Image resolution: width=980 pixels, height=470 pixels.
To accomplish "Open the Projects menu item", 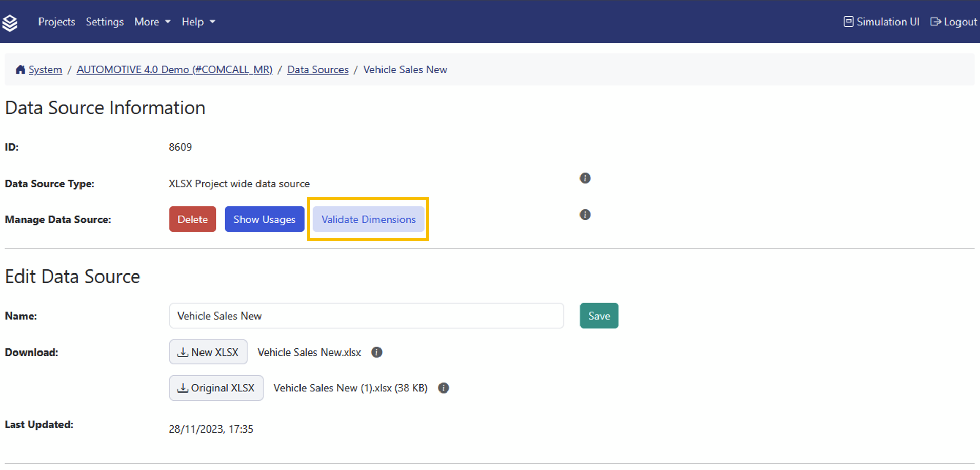I will pos(56,22).
